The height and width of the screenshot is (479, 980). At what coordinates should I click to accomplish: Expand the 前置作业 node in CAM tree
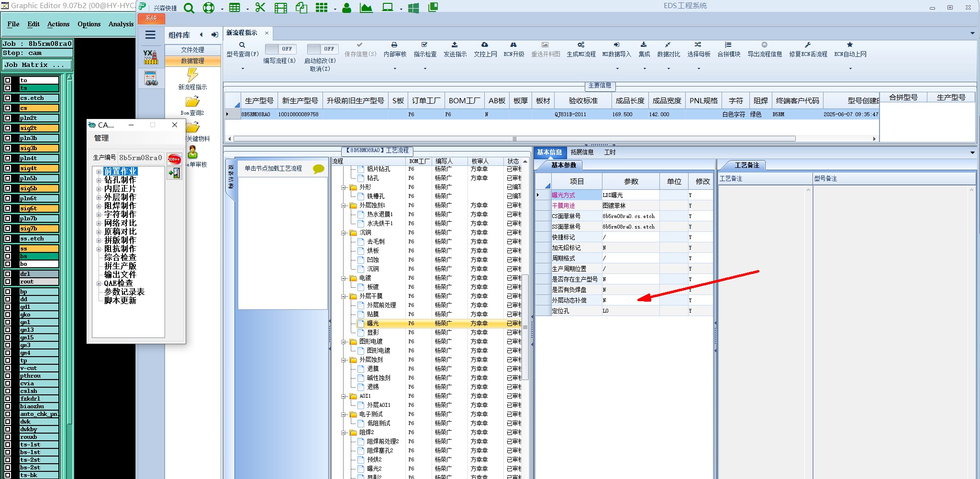(x=99, y=172)
